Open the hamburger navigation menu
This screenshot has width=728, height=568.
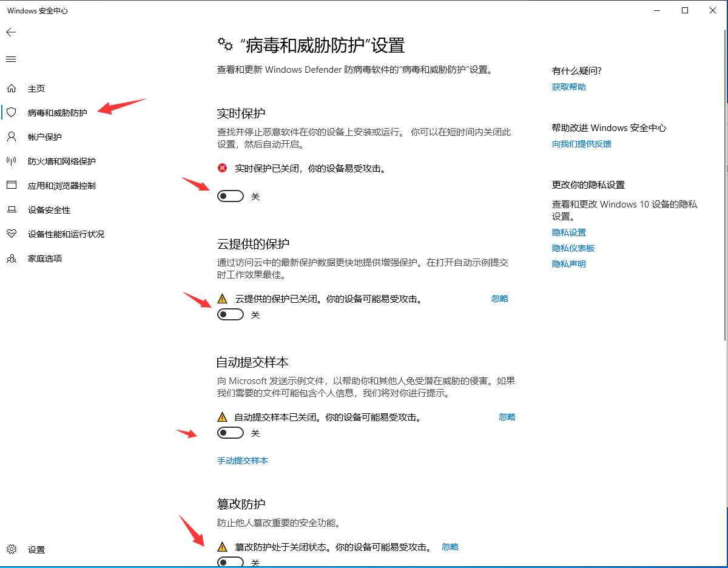click(x=11, y=59)
